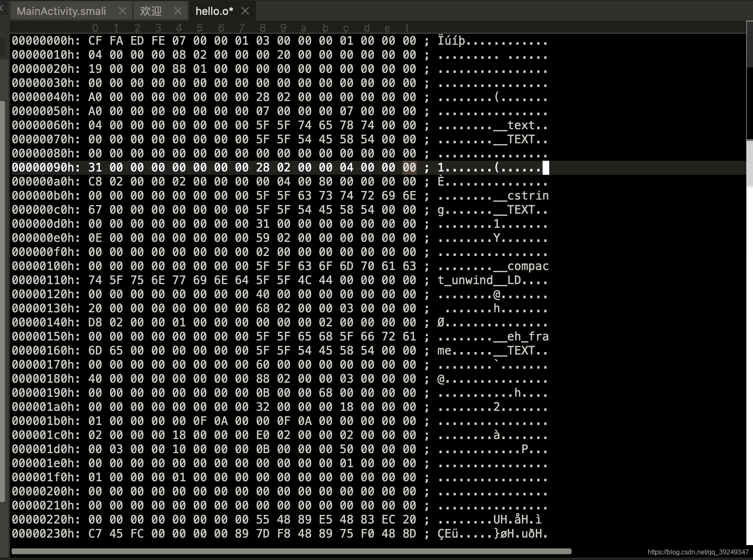The image size is (753, 560).
Task: Click offset label 000000f0h:
Action: [46, 252]
